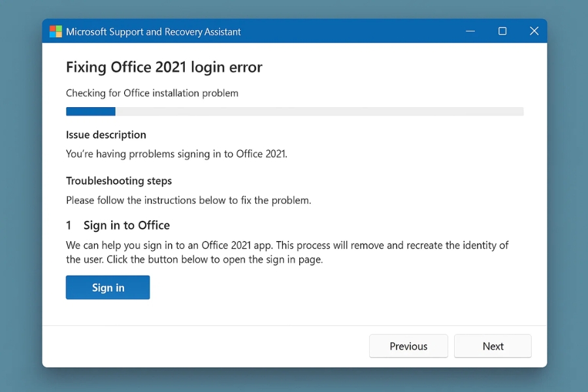Click the paragraph about recreating user identity
Screen dimensions: 588x392
[x=287, y=252]
